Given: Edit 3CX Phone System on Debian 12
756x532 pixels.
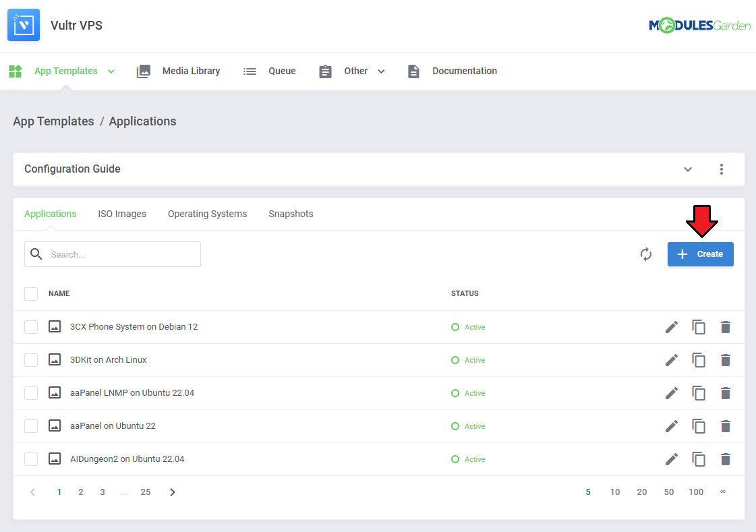Looking at the screenshot, I should (672, 327).
